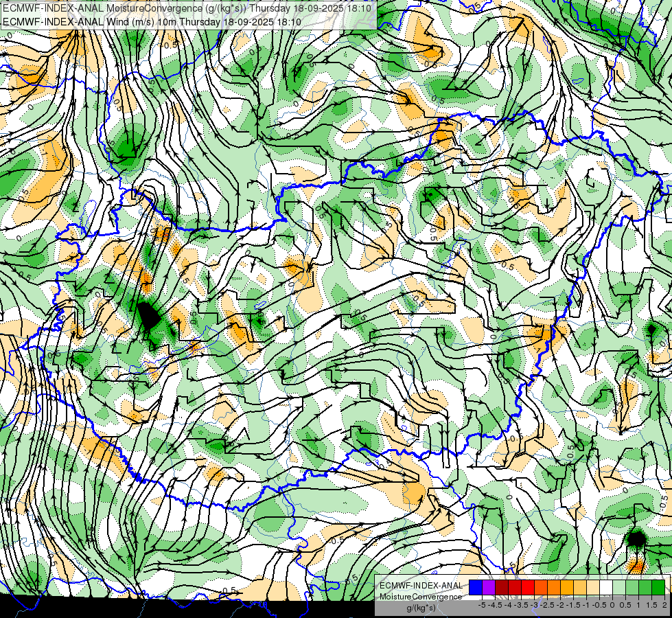The image size is (672, 618).
Task: Select the medium green legend swatch ending at 1.5
Action: [645, 587]
